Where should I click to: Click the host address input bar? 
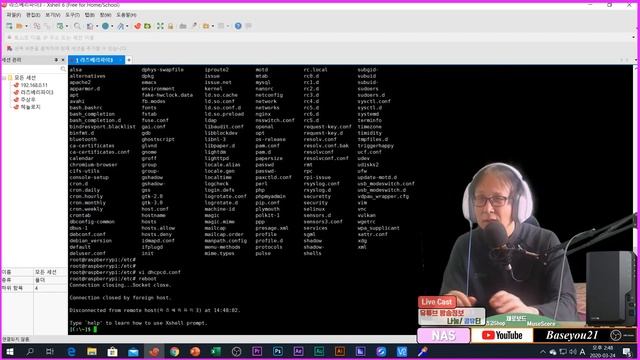pyautogui.click(x=318, y=38)
